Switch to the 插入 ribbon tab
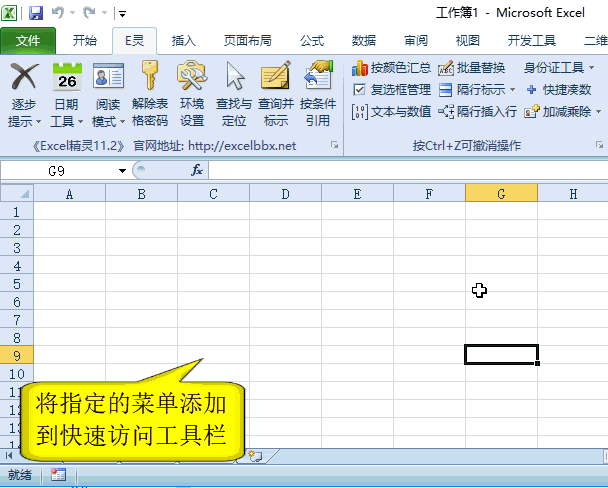608x488 pixels. pyautogui.click(x=183, y=40)
